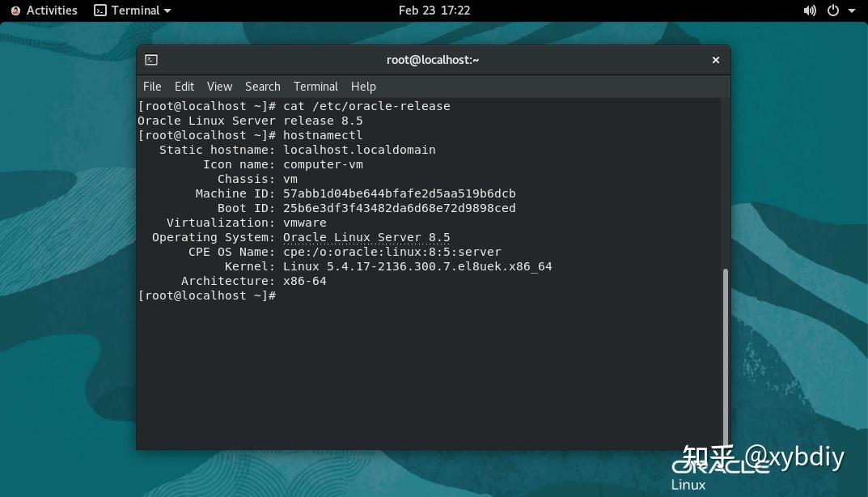Click the power status icon
Viewport: 868px width, 497px height.
[x=833, y=10]
